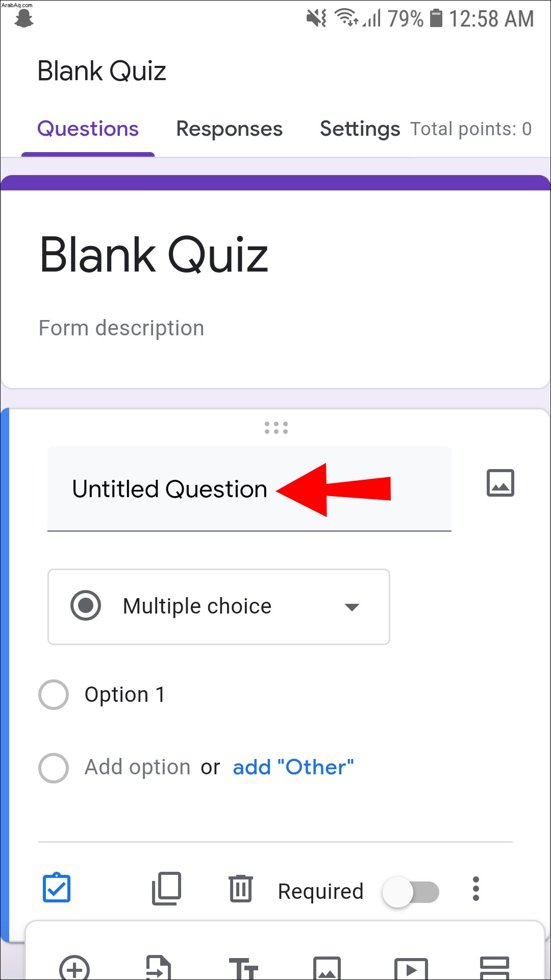Add a new question with the plus icon
This screenshot has width=551, height=980.
tap(74, 968)
